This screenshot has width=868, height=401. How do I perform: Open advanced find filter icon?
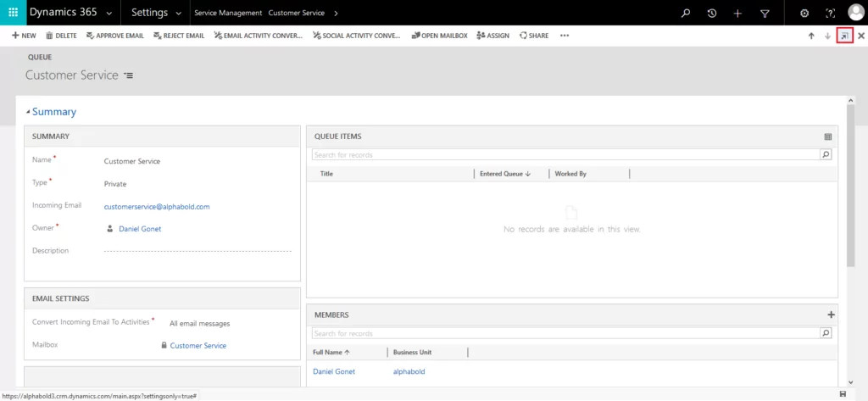tap(765, 14)
